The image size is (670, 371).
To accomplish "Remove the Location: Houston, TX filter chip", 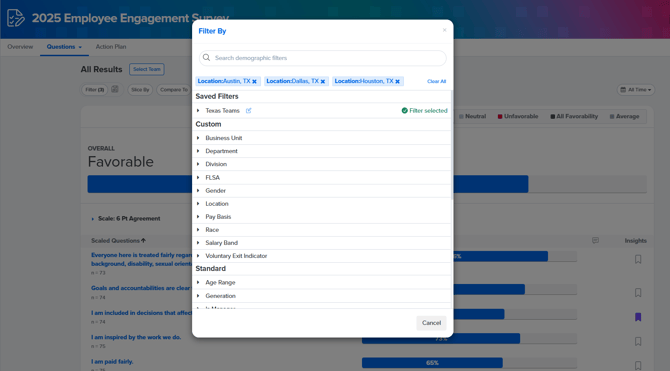I will coord(397,81).
